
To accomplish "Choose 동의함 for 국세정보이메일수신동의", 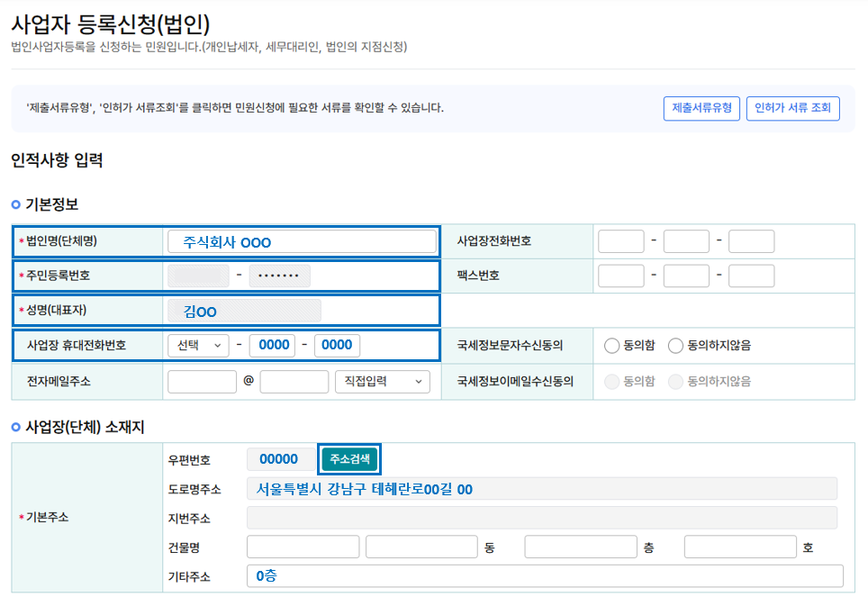I will (612, 381).
